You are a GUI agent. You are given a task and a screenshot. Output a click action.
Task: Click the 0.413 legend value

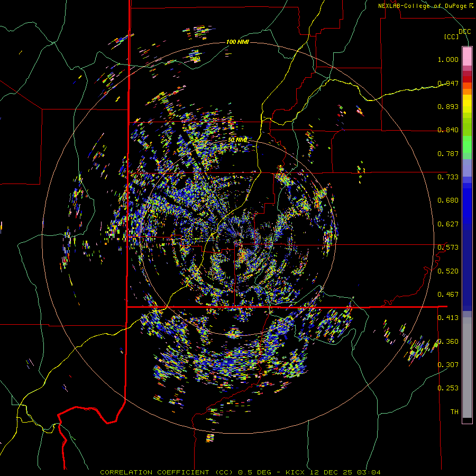click(448, 318)
